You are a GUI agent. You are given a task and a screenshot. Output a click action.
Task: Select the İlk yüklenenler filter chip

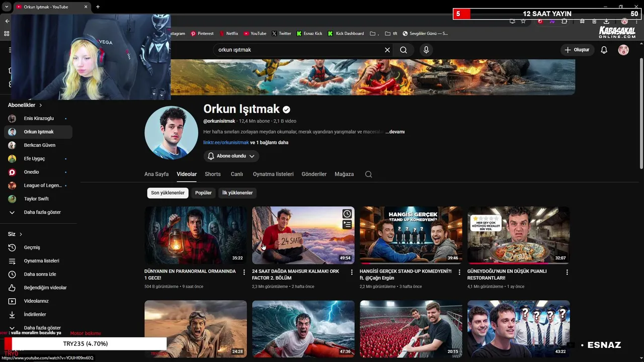coord(237,193)
